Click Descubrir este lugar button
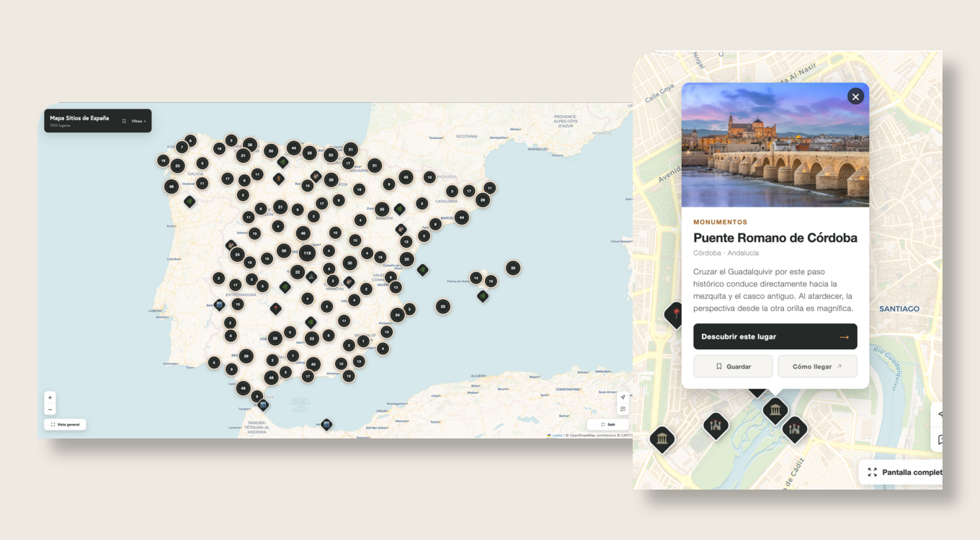This screenshot has height=540, width=980. tap(775, 336)
